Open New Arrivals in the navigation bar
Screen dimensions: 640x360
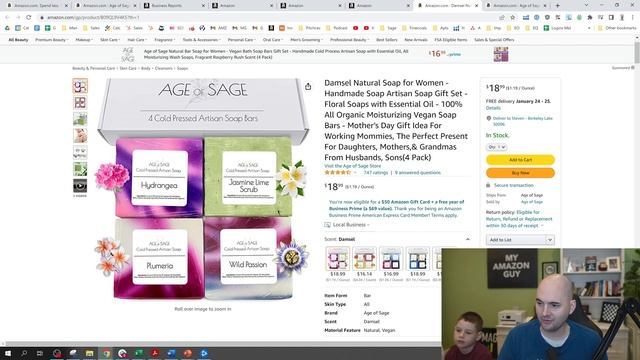point(416,40)
